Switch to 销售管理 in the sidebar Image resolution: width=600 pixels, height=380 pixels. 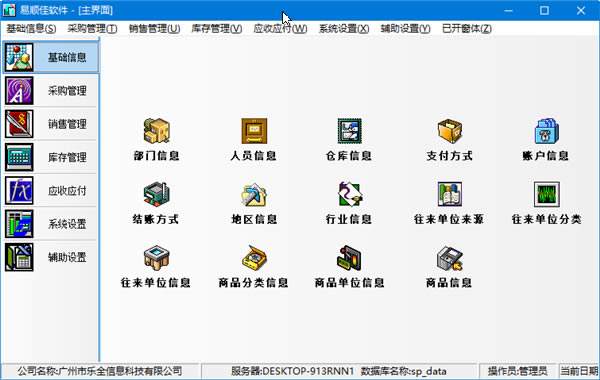click(50, 124)
